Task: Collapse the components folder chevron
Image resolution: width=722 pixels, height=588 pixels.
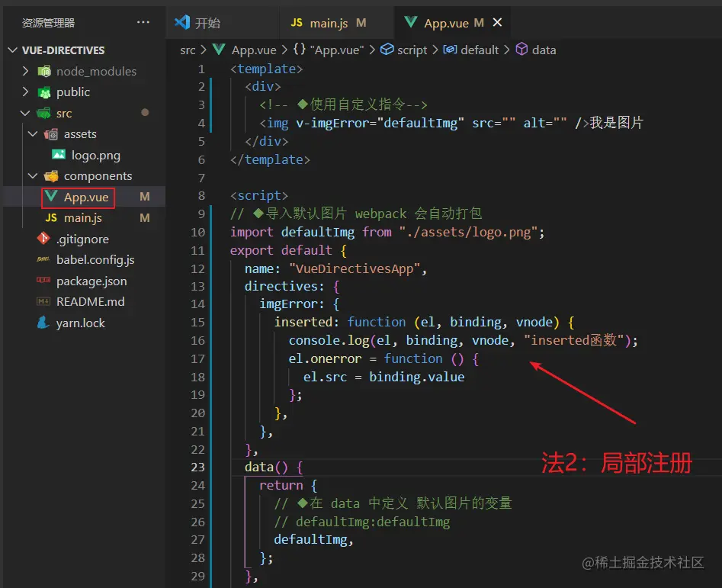Action: [33, 176]
